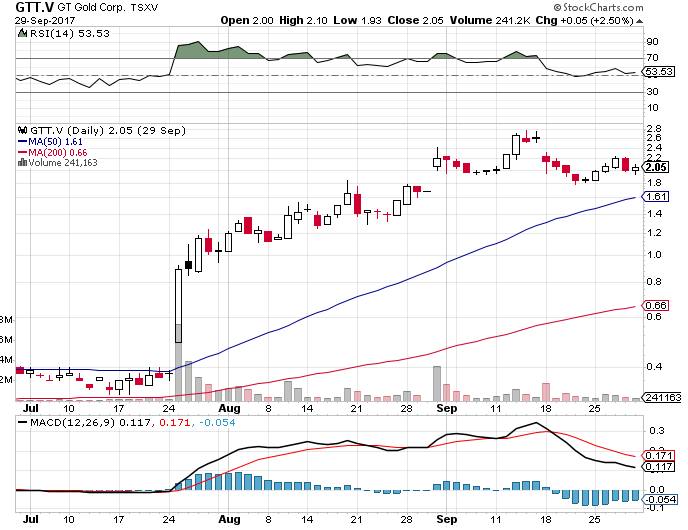Click the High 2.10 value
Viewport: 688px width, 530px height.
tap(303, 21)
